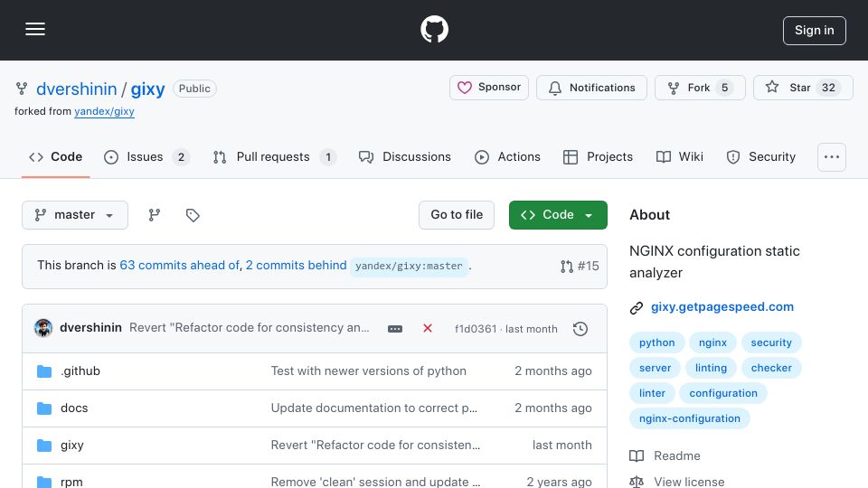Screen dimensions: 868x488
Task: Open the hamburger navigation menu
Action: pos(35,29)
